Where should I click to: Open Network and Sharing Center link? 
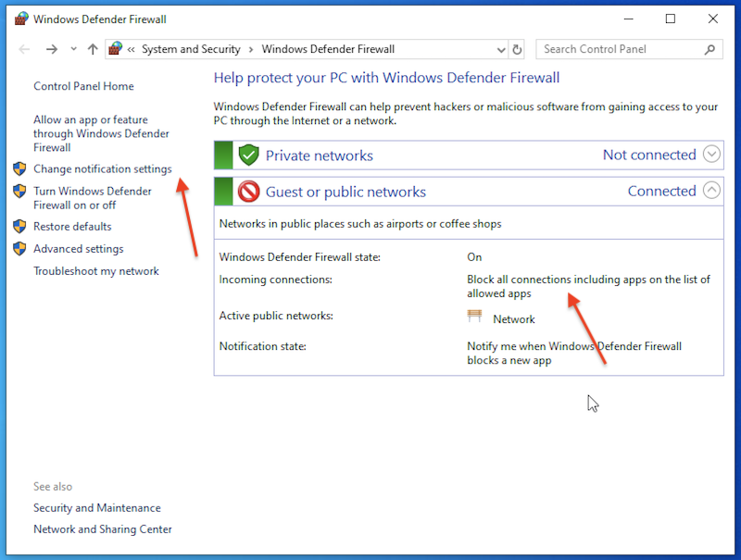coord(103,529)
